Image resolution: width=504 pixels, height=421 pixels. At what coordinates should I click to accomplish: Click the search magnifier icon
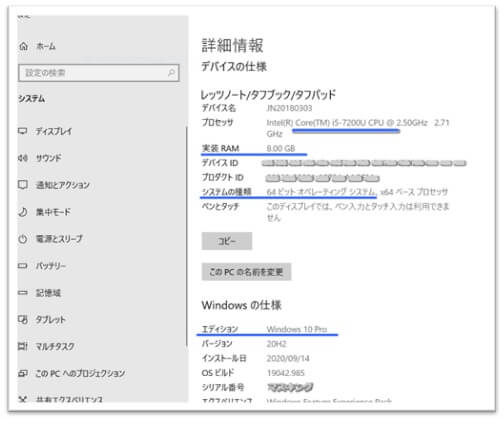coord(171,73)
